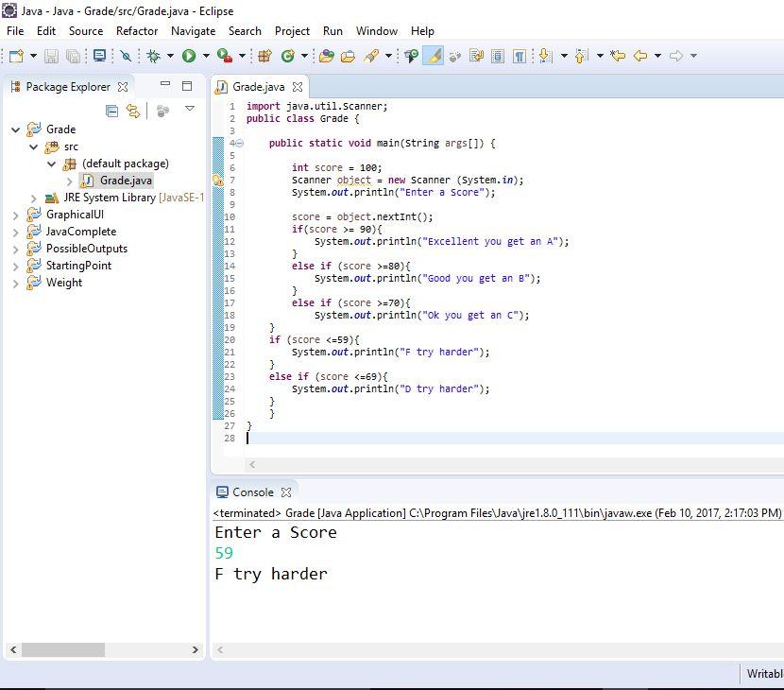The width and height of the screenshot is (784, 690).
Task: Collapse all in Package Explorer
Action: (x=111, y=111)
